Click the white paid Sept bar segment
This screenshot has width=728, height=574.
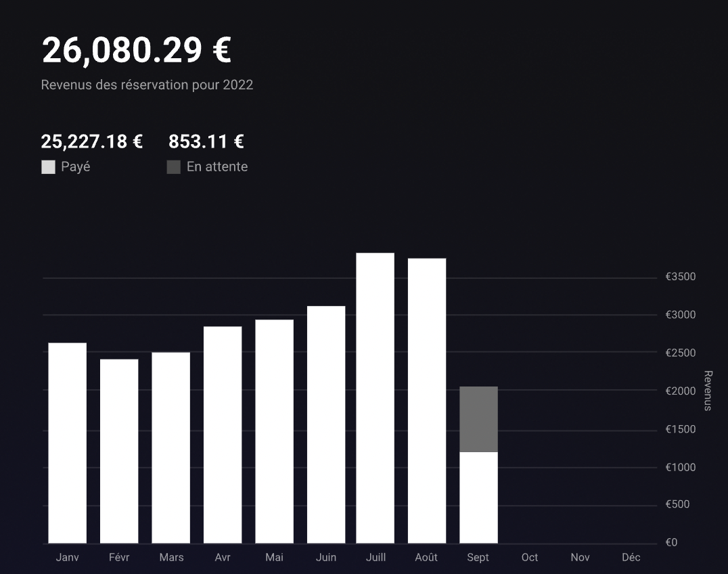coord(478,498)
